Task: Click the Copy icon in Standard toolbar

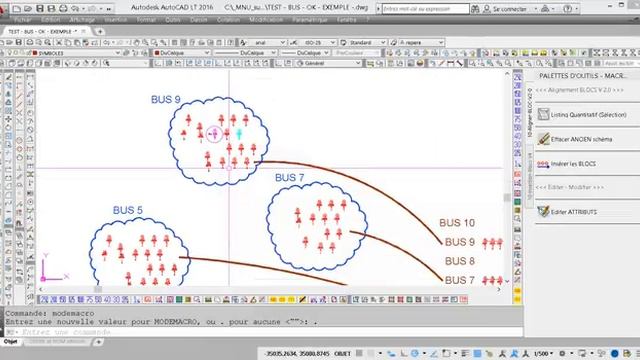Action: point(68,42)
